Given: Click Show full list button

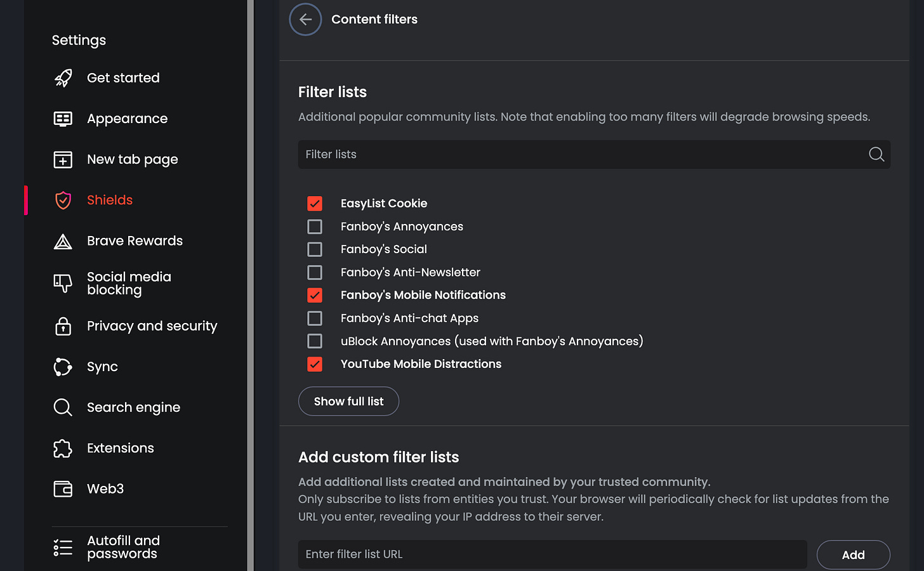Looking at the screenshot, I should (348, 402).
